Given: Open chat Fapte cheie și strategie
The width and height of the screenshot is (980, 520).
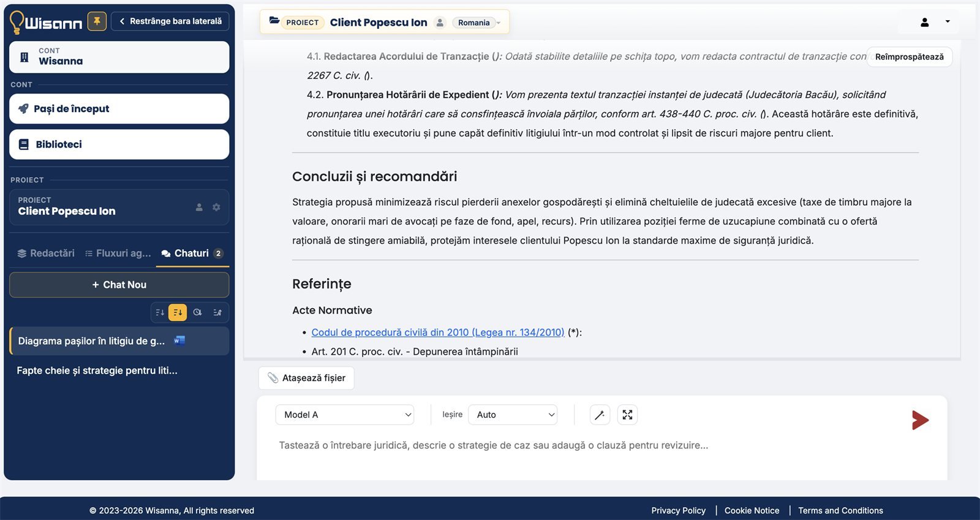Looking at the screenshot, I should coord(97,371).
